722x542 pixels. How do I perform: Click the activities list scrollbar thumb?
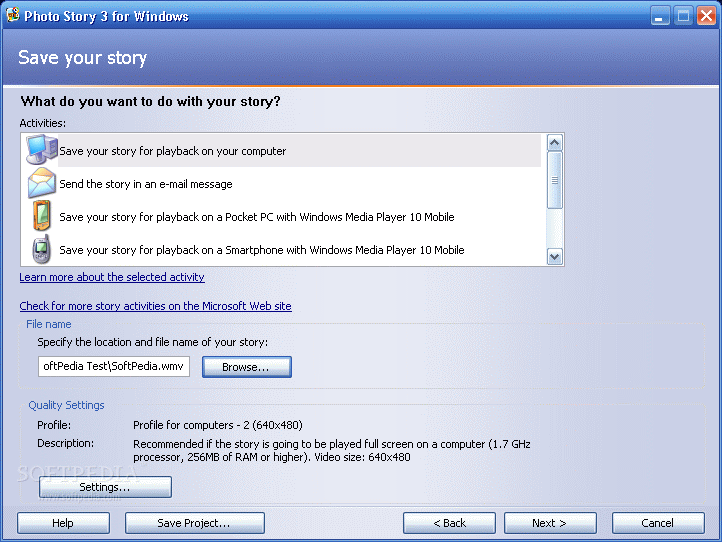click(555, 180)
